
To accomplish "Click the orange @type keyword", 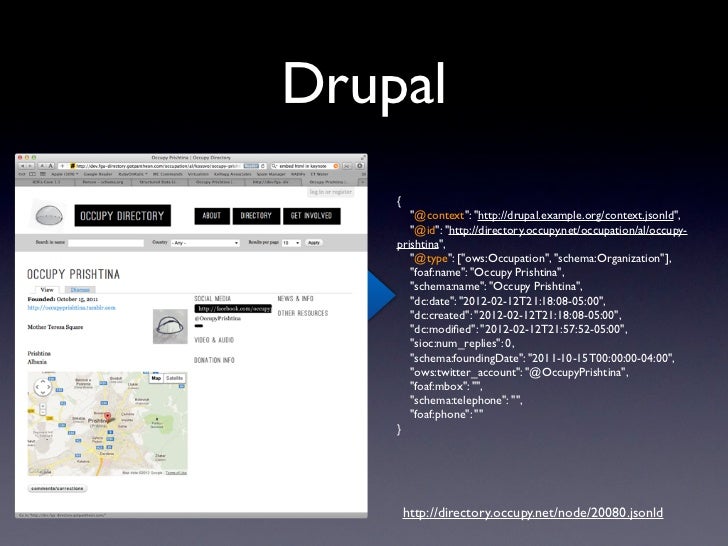I will [430, 258].
